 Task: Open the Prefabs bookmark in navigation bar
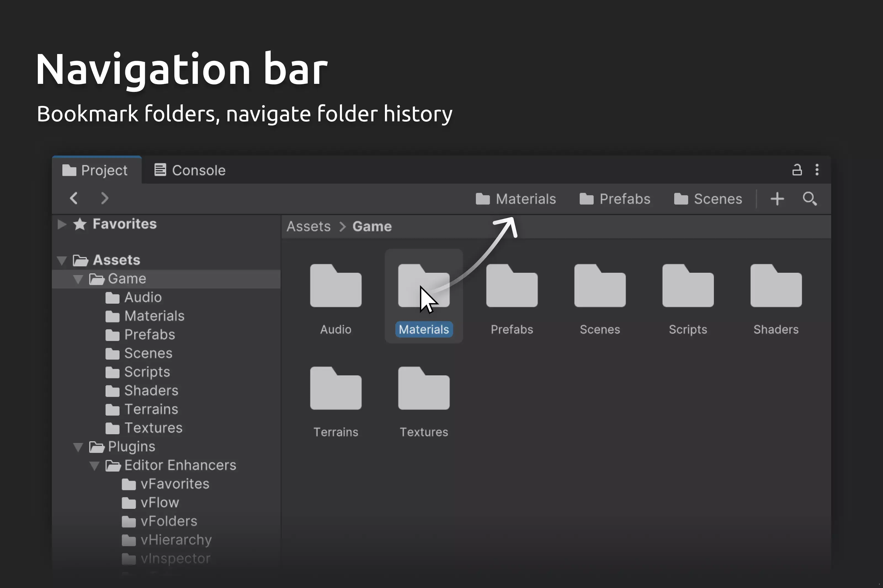coord(615,199)
